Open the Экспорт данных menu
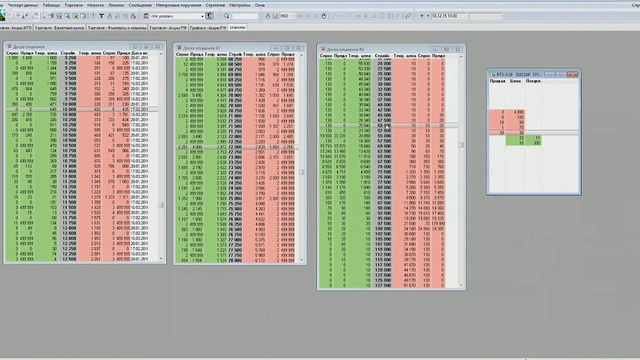Image resolution: width=640 pixels, height=360 pixels. (22, 5)
